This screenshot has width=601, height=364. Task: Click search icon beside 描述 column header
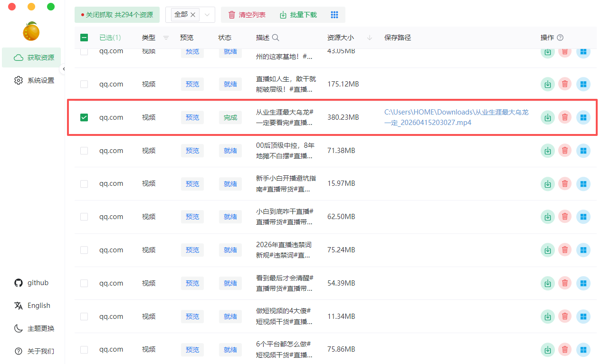coord(276,38)
